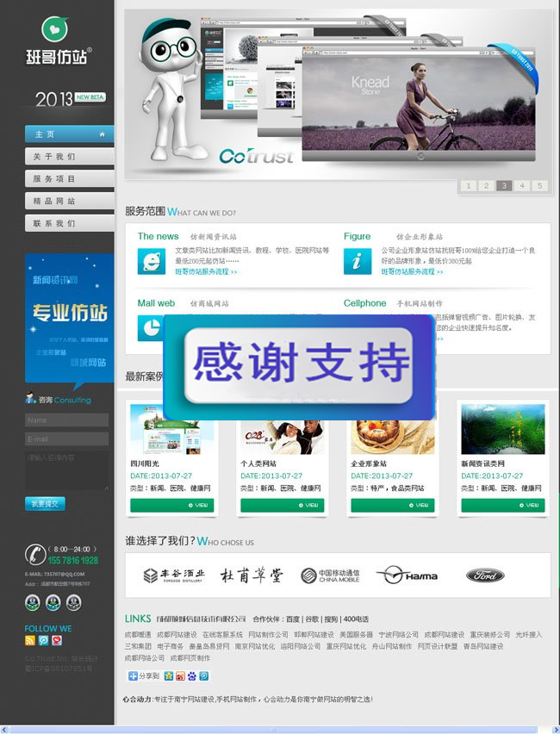Open the 光纤接入 link
The width and height of the screenshot is (560, 734).
point(529,635)
